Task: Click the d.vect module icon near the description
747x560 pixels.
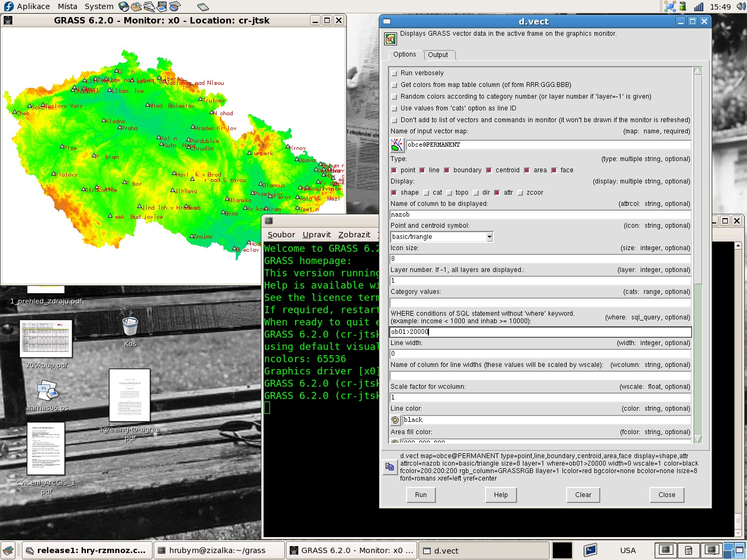Action: pos(391,39)
